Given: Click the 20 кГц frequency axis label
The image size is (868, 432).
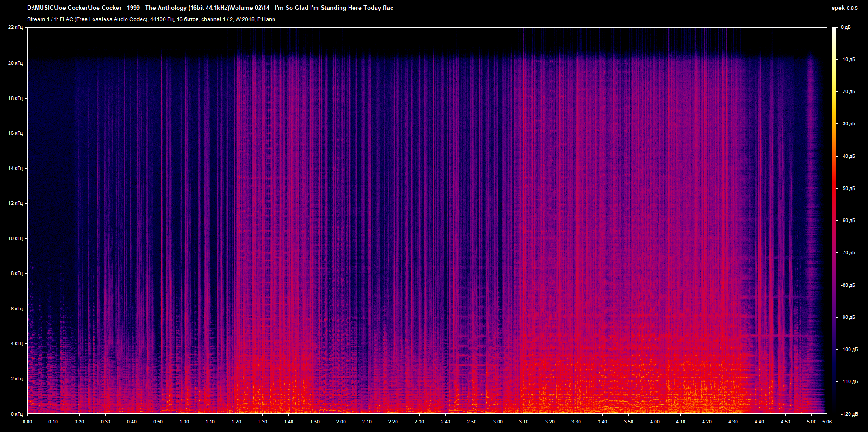Looking at the screenshot, I should click(x=15, y=63).
